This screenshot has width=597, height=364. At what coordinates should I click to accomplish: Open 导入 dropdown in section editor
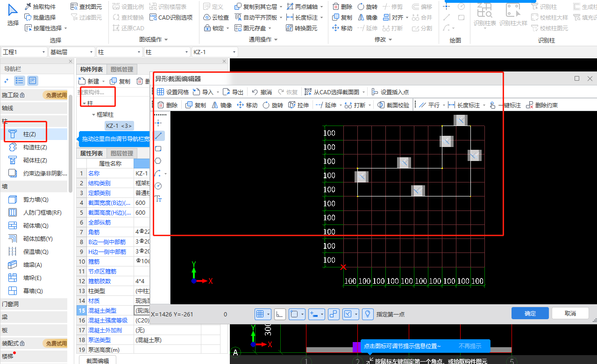click(x=217, y=92)
